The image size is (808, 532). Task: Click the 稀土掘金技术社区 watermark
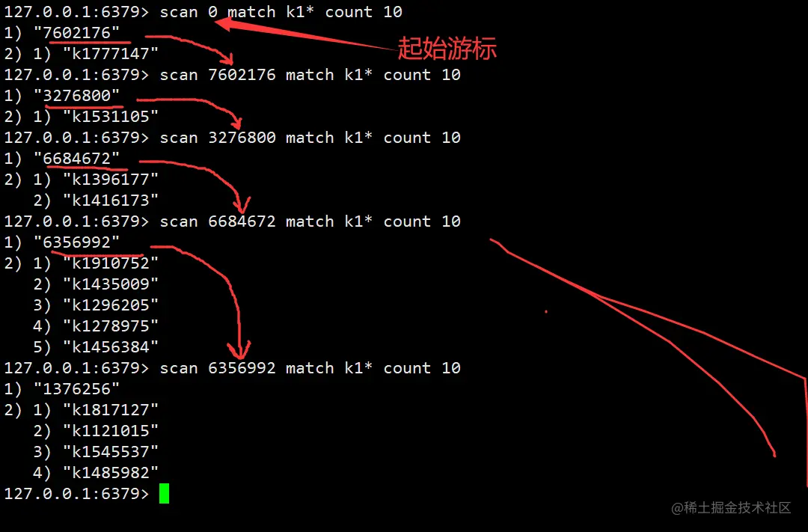pyautogui.click(x=731, y=508)
